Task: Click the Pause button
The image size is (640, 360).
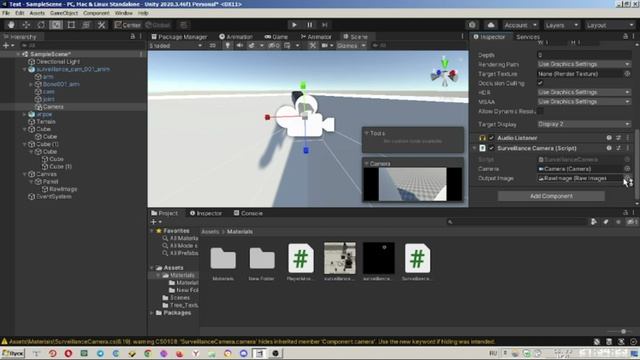Action: pyautogui.click(x=309, y=25)
